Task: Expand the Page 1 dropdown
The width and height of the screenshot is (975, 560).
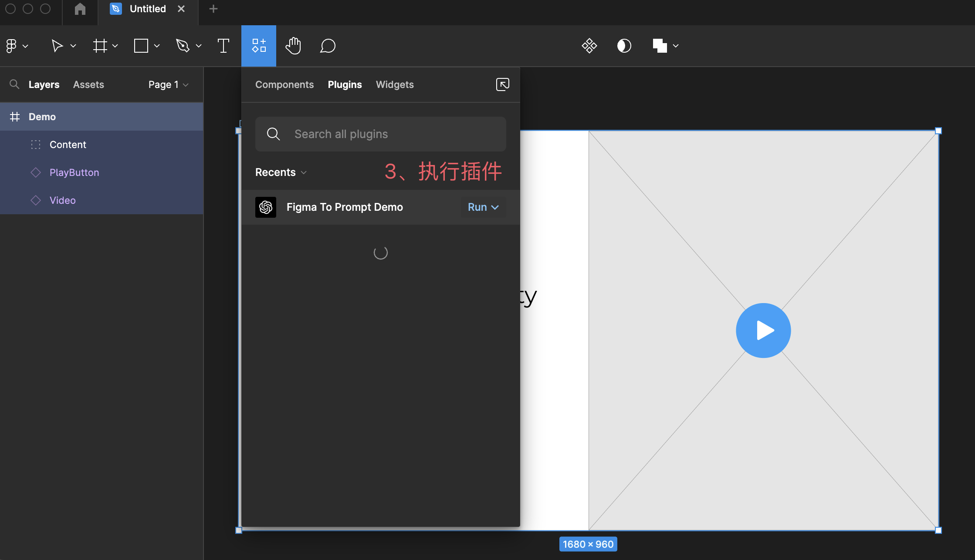Action: click(x=168, y=84)
